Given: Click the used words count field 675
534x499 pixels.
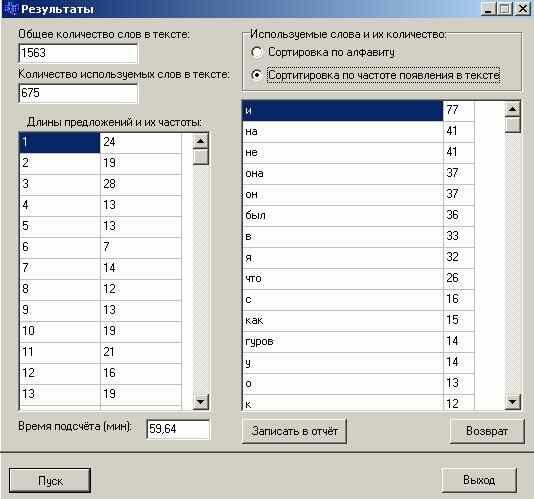Looking at the screenshot, I should (78, 93).
